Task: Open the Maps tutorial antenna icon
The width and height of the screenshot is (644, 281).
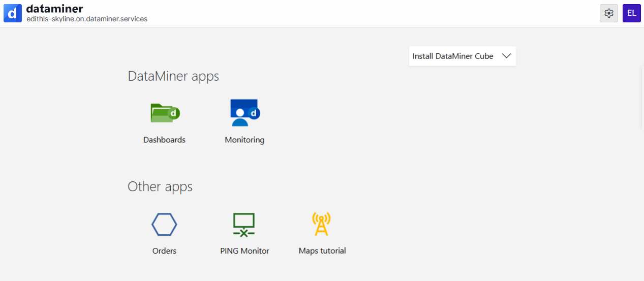Action: click(x=321, y=224)
